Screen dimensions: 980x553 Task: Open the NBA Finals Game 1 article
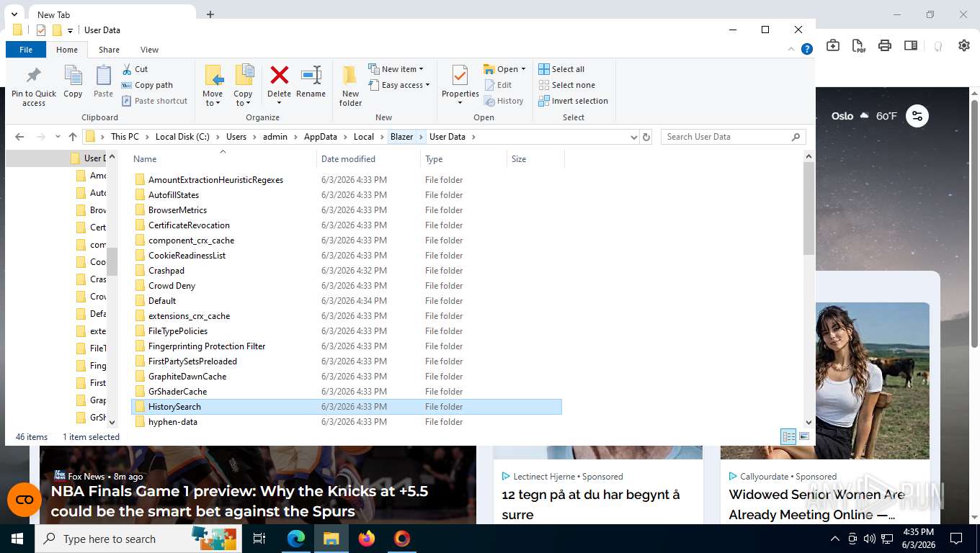[x=239, y=501]
